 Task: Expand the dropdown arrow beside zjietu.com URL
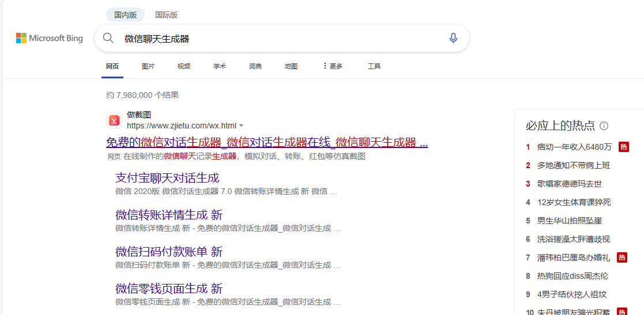point(242,126)
